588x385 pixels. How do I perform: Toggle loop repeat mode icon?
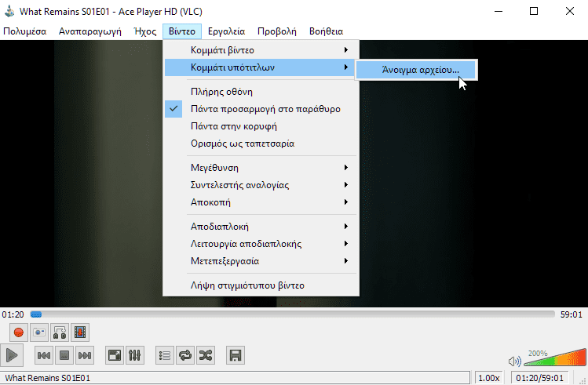tap(184, 355)
